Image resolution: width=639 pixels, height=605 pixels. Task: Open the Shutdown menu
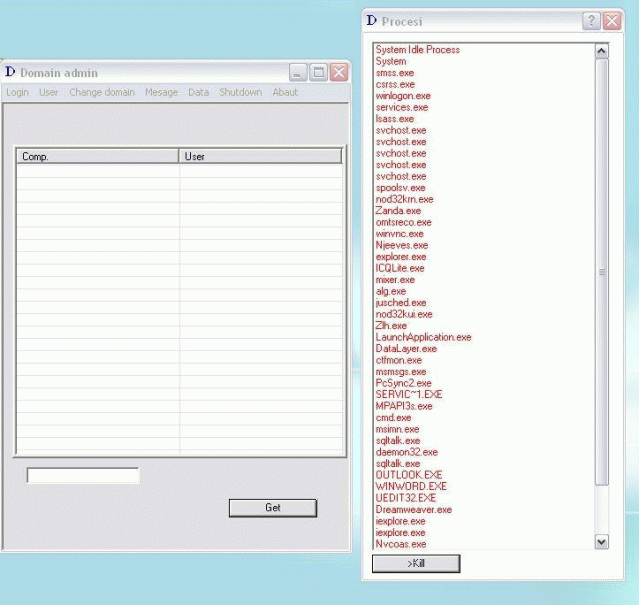coord(240,92)
